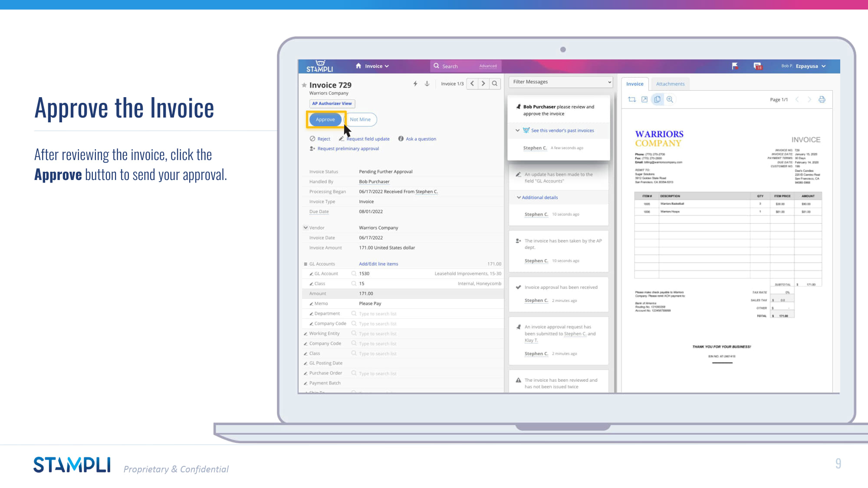Click the Department search field
This screenshot has width=868, height=488.
[x=378, y=314]
